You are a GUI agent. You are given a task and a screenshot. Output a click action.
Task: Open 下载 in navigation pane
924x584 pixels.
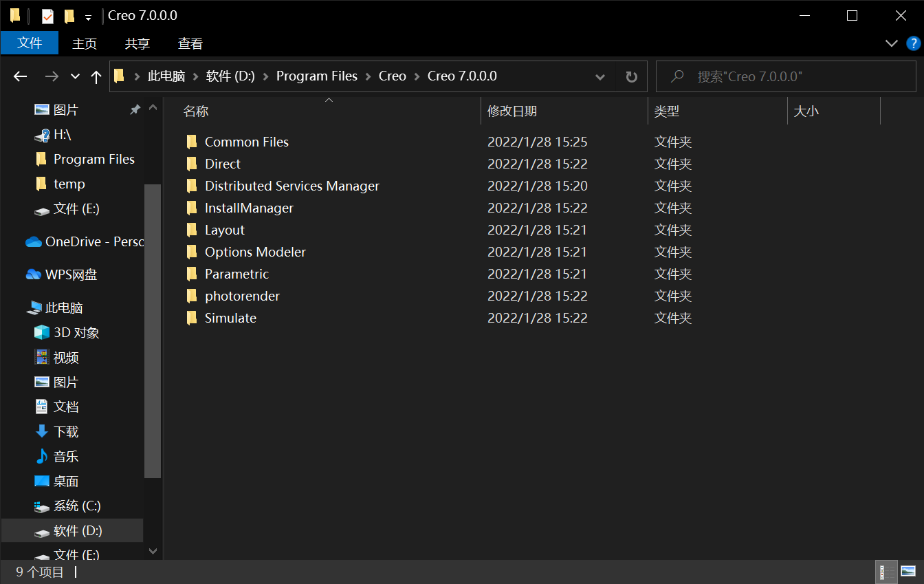(66, 431)
